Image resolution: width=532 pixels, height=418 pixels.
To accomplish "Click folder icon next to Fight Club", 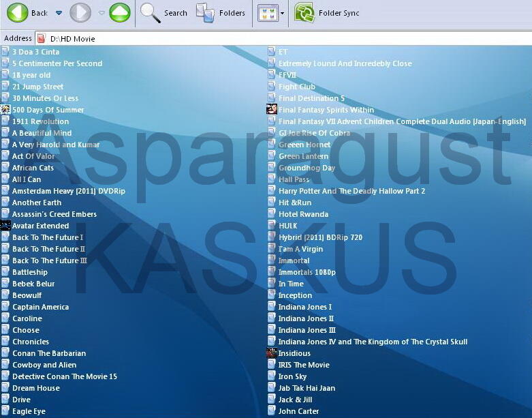I will 271,86.
